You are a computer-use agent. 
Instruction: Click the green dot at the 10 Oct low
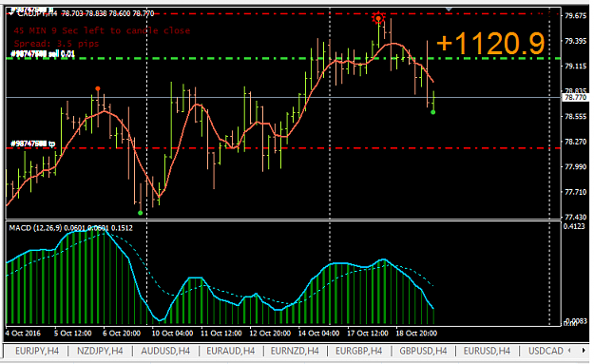coord(140,213)
